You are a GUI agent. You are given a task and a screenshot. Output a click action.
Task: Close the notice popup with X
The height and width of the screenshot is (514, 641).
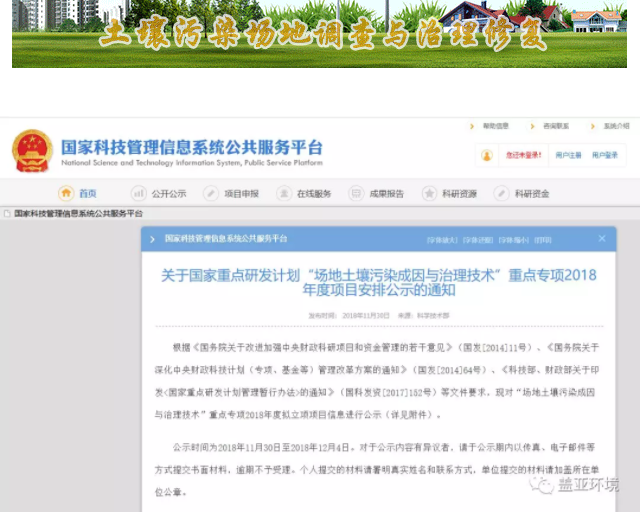click(602, 239)
